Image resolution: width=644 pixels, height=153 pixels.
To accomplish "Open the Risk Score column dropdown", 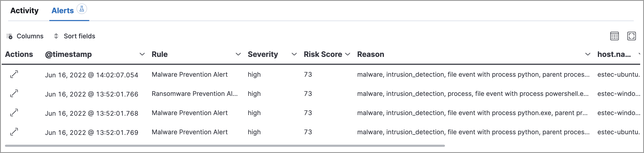I will coord(347,54).
